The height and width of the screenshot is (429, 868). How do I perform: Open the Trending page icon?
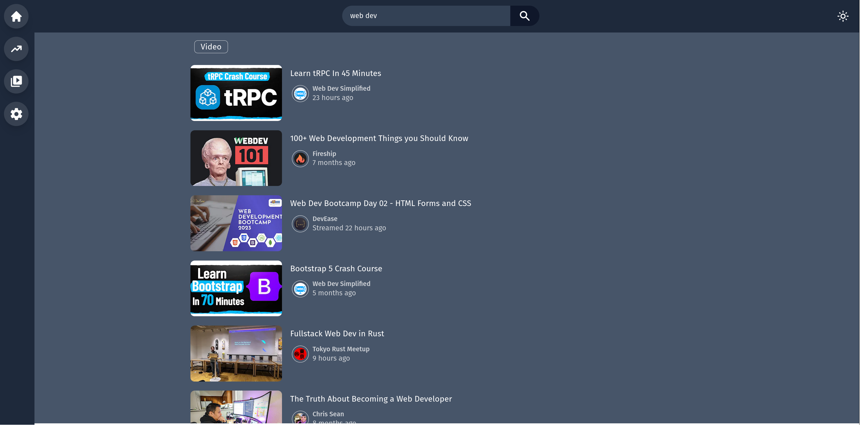coord(16,49)
